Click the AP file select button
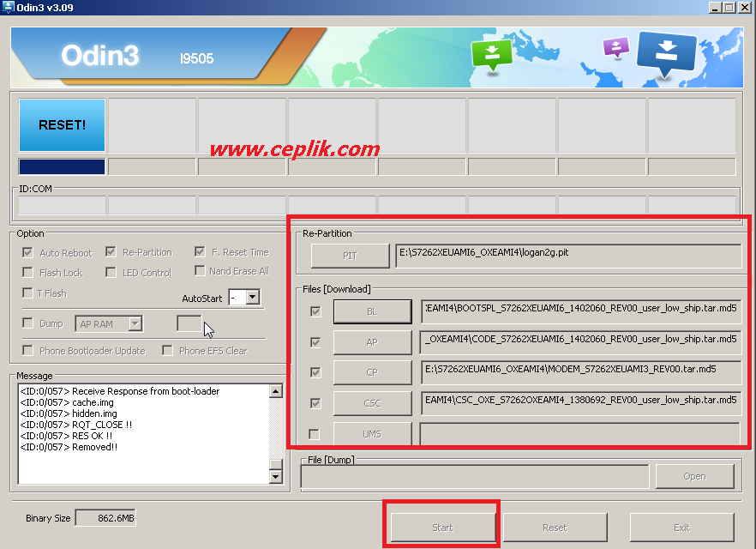This screenshot has width=756, height=549. 371,342
